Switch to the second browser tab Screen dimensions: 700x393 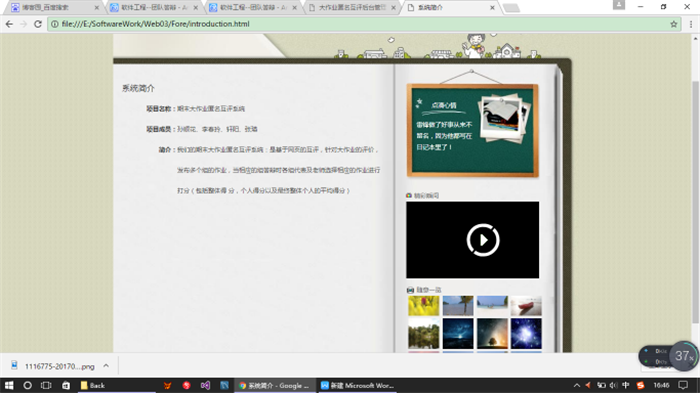(x=154, y=8)
